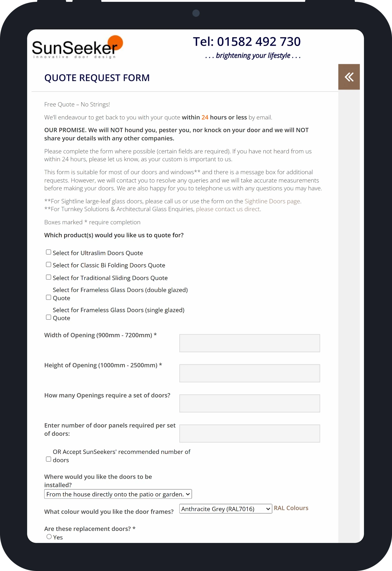This screenshot has width=392, height=571.
Task: Click the SunSeeker logo
Action: click(78, 47)
